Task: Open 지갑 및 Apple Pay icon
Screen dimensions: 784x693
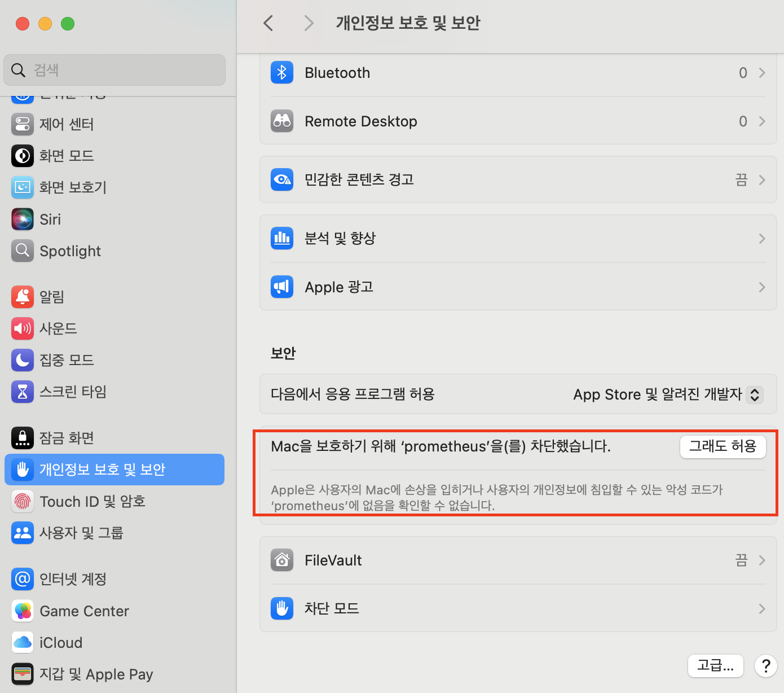Action: (x=23, y=674)
